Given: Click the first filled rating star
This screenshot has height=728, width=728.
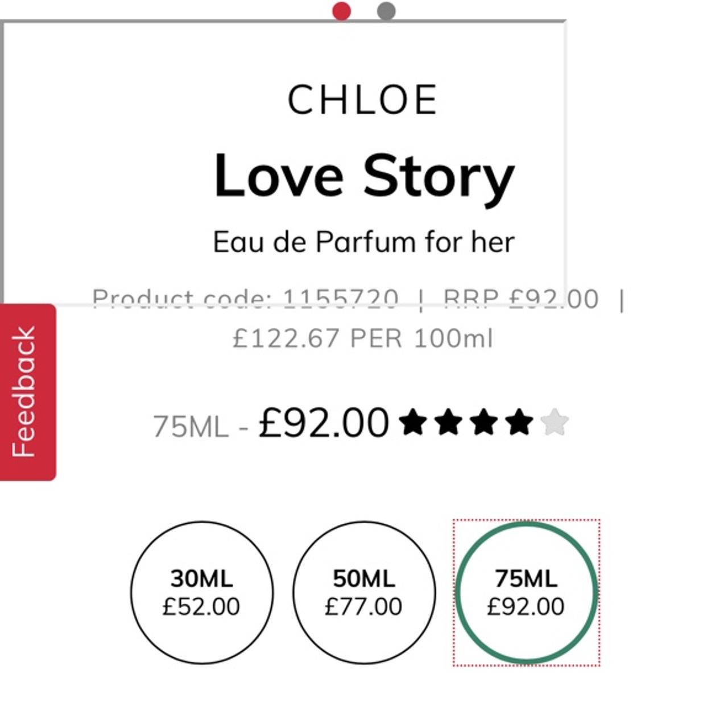Looking at the screenshot, I should (x=413, y=424).
